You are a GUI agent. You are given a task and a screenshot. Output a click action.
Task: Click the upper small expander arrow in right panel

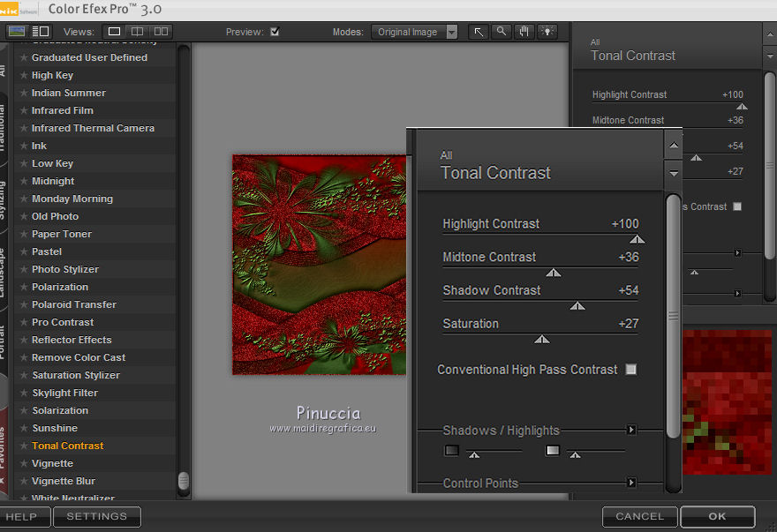coord(738,253)
